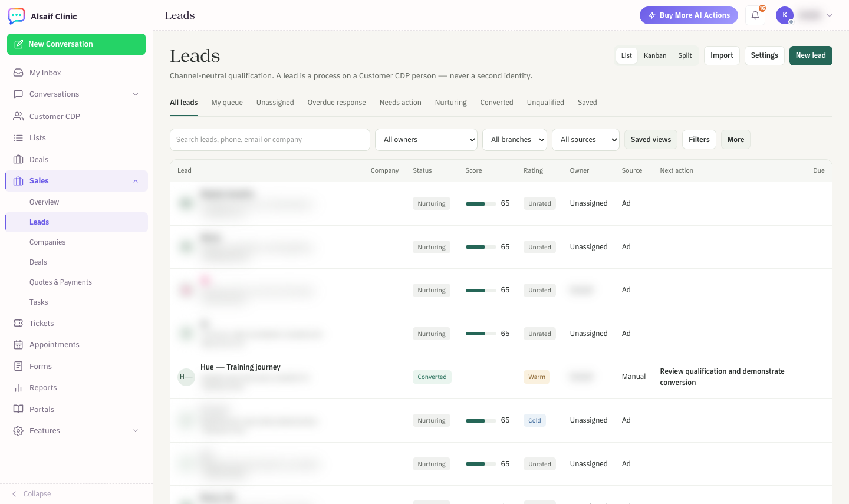Select the Overdue response tab
The width and height of the screenshot is (849, 504).
point(337,103)
